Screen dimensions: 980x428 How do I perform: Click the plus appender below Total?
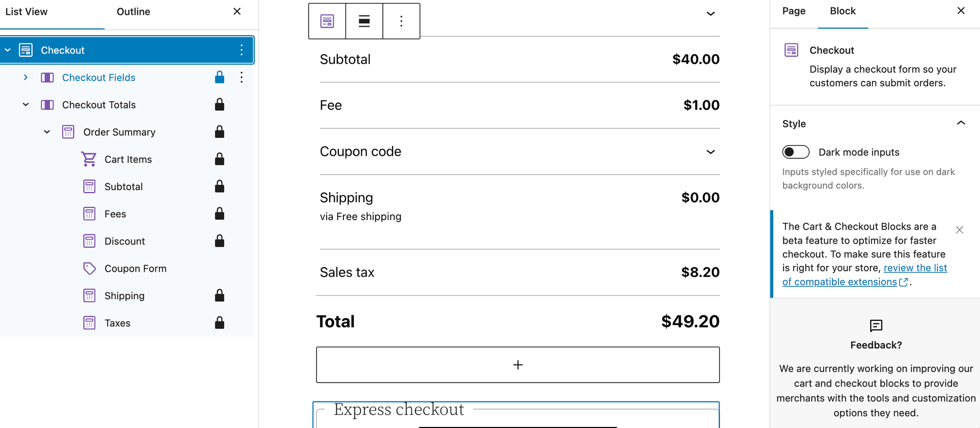tap(518, 364)
